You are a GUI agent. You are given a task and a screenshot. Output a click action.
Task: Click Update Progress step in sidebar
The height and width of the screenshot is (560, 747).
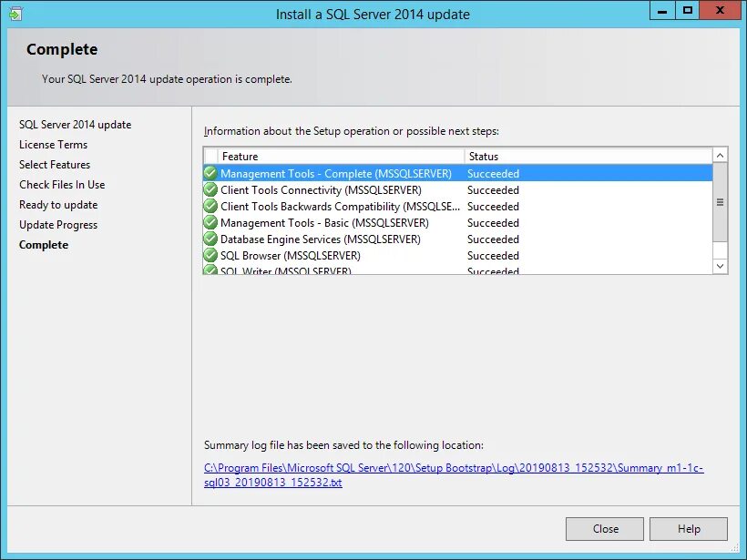[58, 225]
